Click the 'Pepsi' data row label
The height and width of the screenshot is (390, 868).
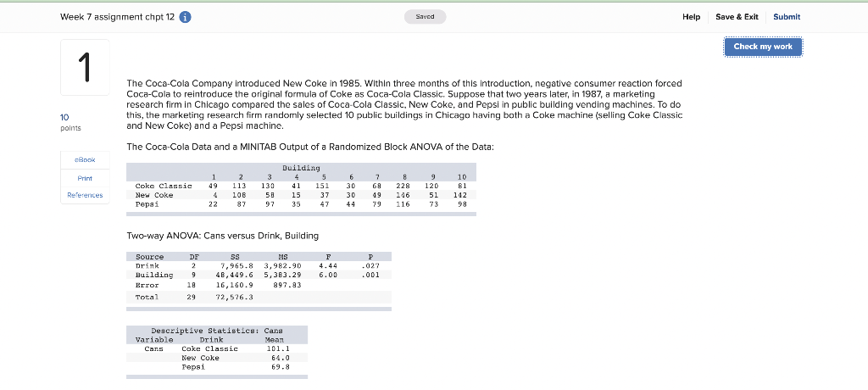(x=147, y=203)
